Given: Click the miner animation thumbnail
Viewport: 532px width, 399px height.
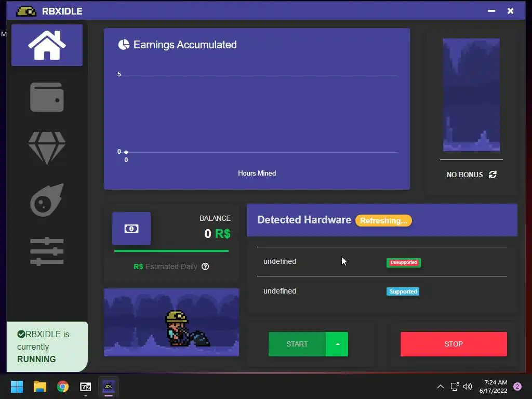Looking at the screenshot, I should pyautogui.click(x=171, y=322).
